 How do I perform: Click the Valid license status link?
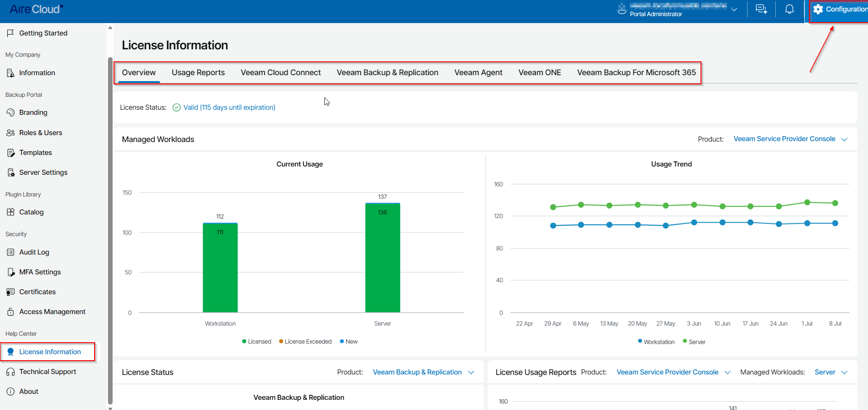[x=229, y=107]
